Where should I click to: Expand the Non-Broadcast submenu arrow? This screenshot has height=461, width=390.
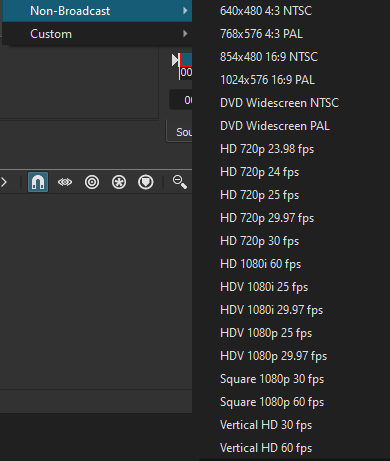point(185,11)
